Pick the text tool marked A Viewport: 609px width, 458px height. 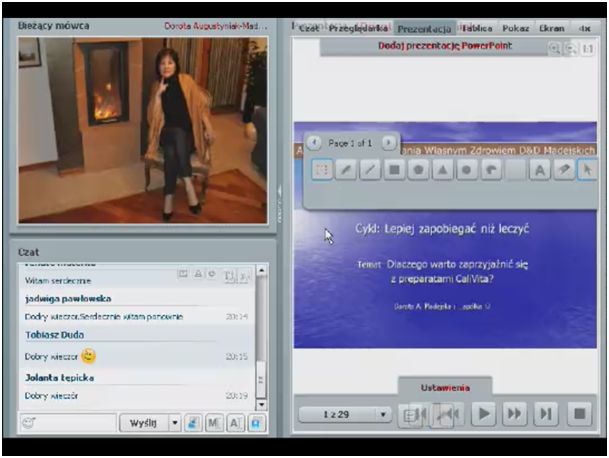(x=539, y=170)
